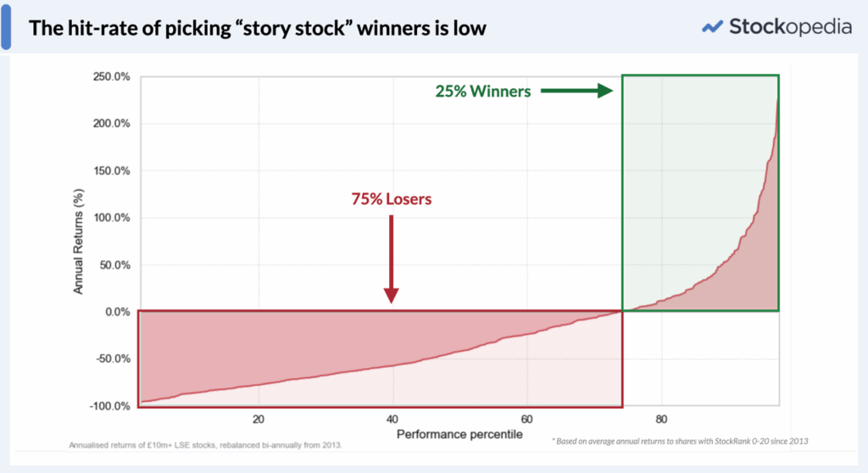
Task: Click the -100.0% y-axis label
Action: click(109, 406)
